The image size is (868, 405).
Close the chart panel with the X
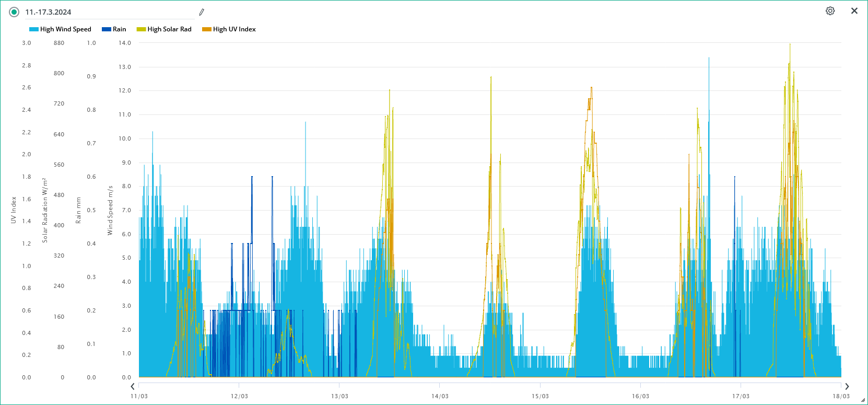(x=854, y=11)
